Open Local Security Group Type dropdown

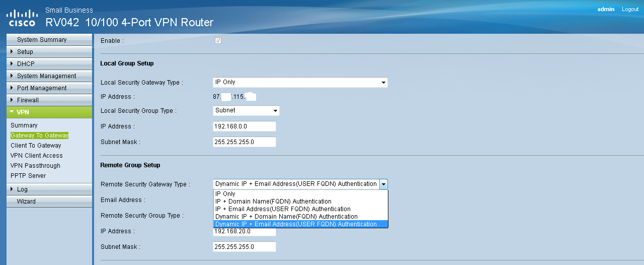(246, 110)
